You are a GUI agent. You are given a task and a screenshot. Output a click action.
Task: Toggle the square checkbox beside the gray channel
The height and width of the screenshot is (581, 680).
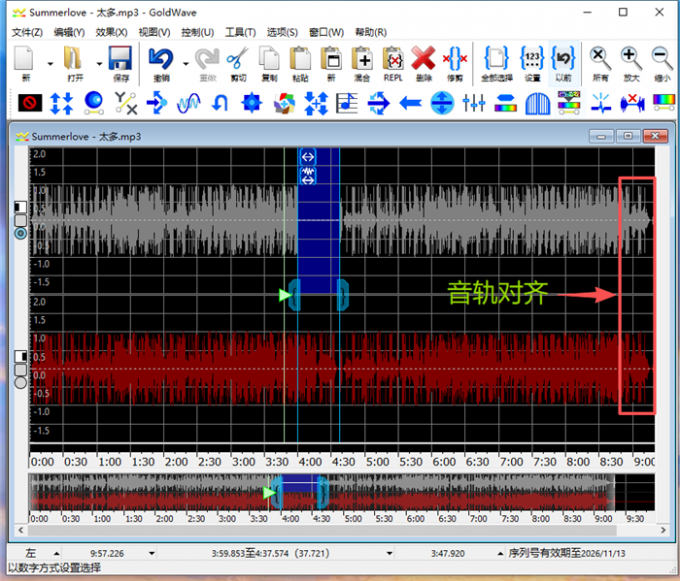pos(21,220)
